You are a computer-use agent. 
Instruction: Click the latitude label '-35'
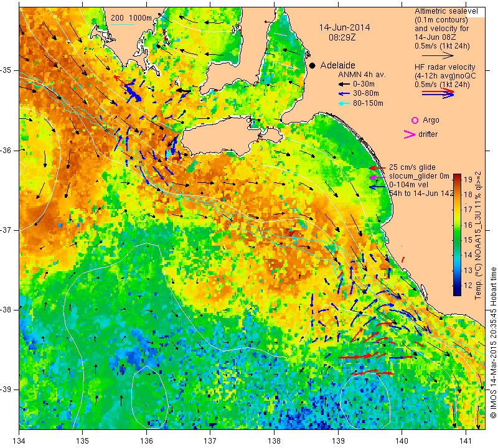[x=6, y=70]
